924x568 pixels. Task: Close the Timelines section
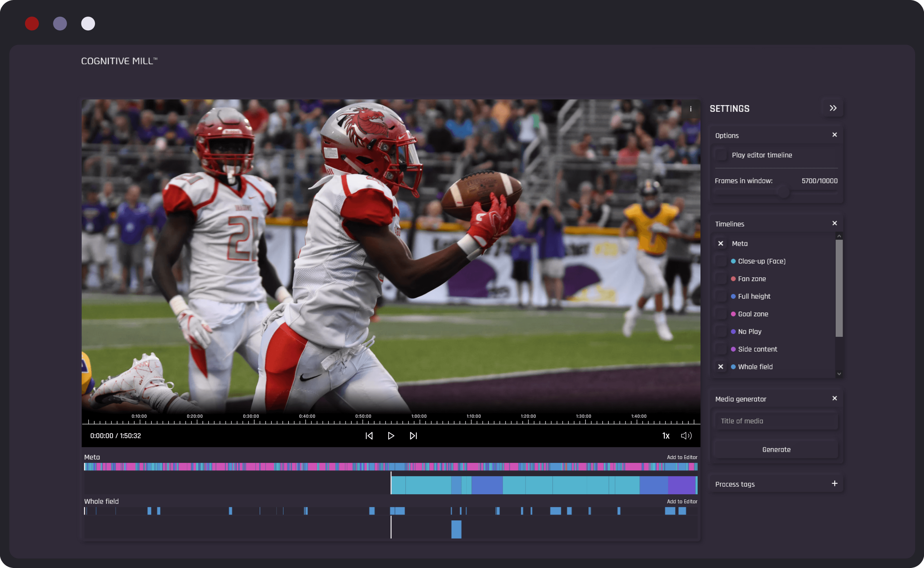point(835,223)
